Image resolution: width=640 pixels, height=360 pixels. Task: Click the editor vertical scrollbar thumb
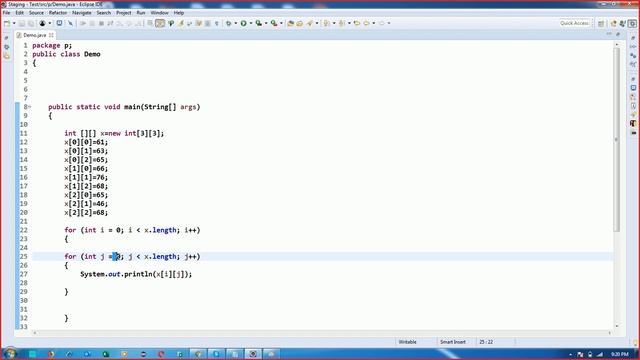click(616, 140)
